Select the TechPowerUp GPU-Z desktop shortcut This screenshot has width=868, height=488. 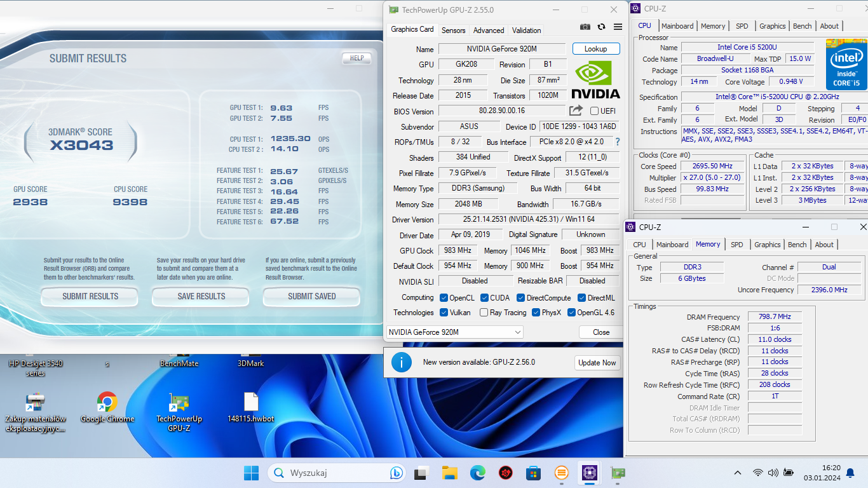tap(179, 412)
